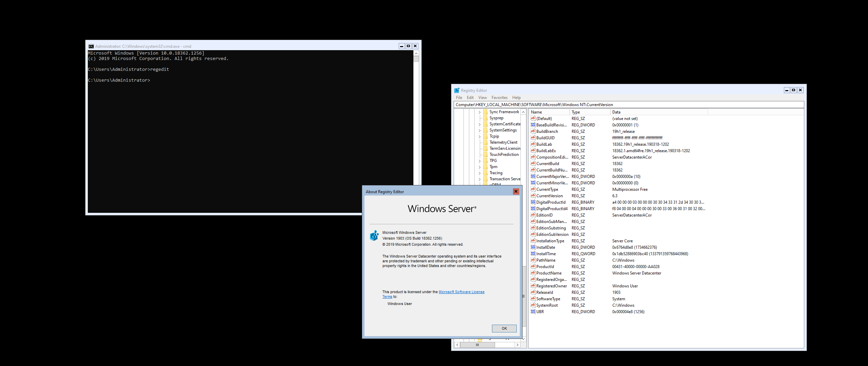Image resolution: width=868 pixels, height=366 pixels.
Task: Expand the Sync Framework registry key
Action: point(479,112)
